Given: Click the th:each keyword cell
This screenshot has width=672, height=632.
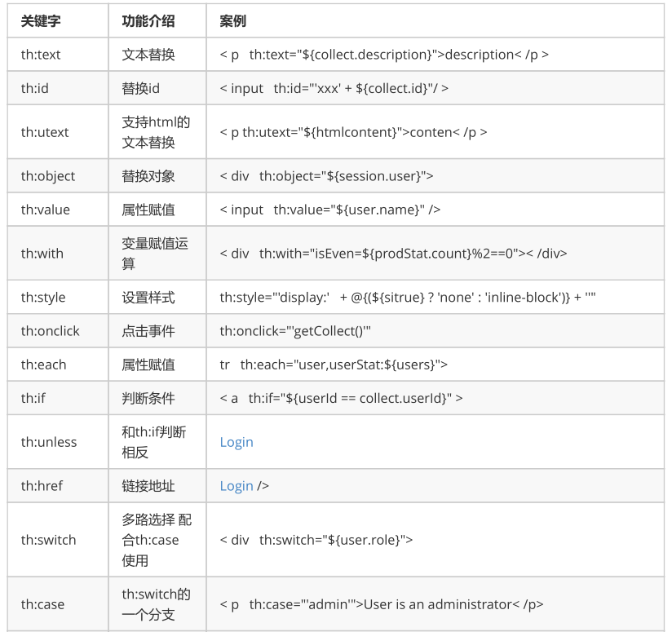Looking at the screenshot, I should [44, 365].
